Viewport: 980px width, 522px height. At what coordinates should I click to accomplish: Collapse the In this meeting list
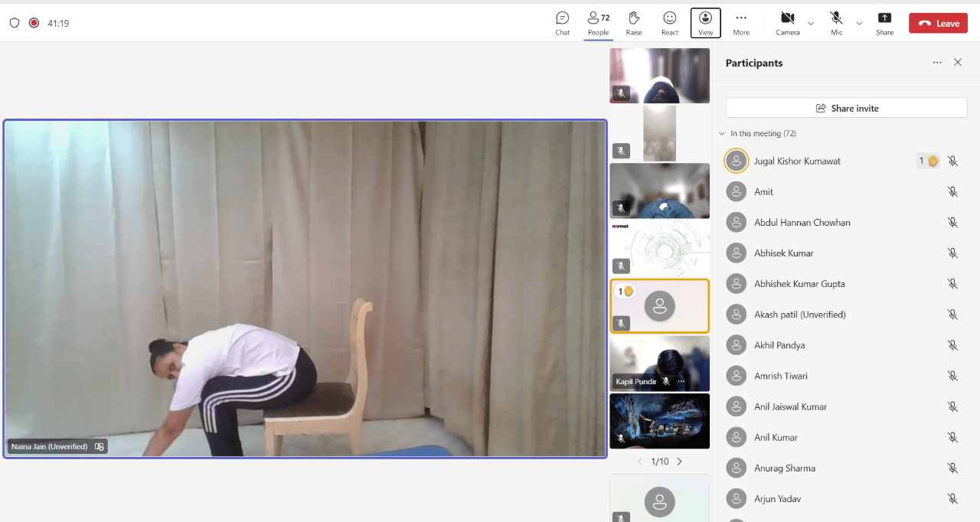[x=721, y=134]
